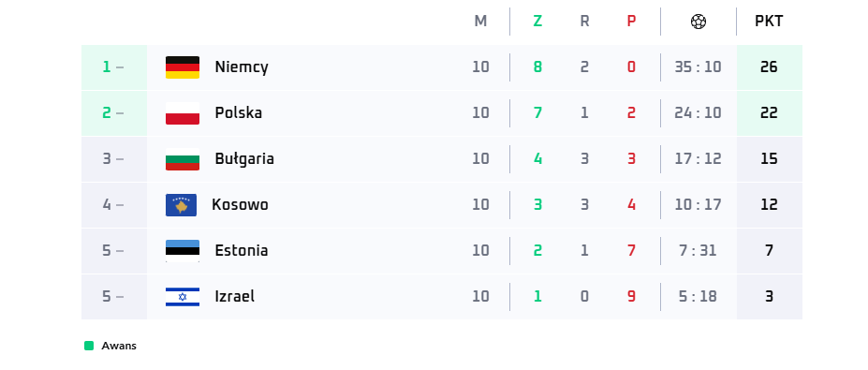Select the Bułgaria team name

[244, 159]
